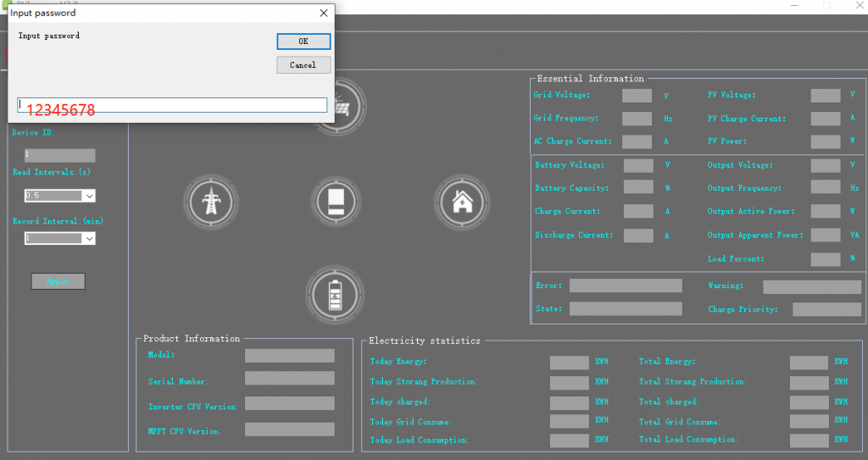Click the Serial Number field
This screenshot has height=460, width=868.
(x=290, y=378)
